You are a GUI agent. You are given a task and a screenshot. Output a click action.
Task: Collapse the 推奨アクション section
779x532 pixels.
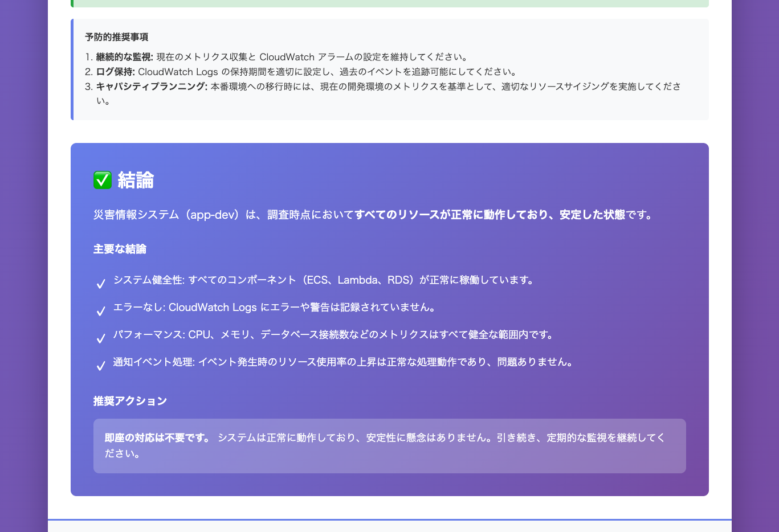click(x=130, y=400)
